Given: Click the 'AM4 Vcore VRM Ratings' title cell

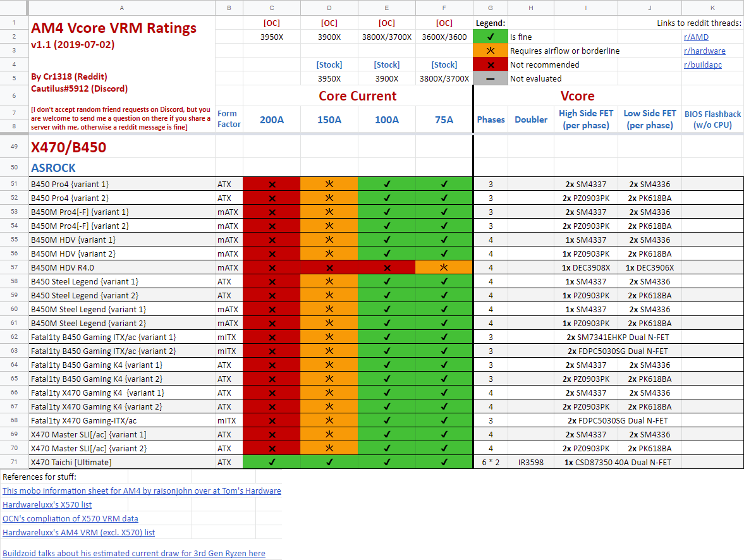Looking at the screenshot, I should point(114,28).
